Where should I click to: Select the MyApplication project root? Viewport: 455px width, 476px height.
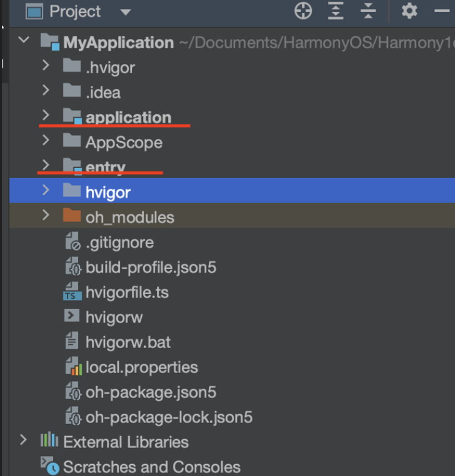119,42
